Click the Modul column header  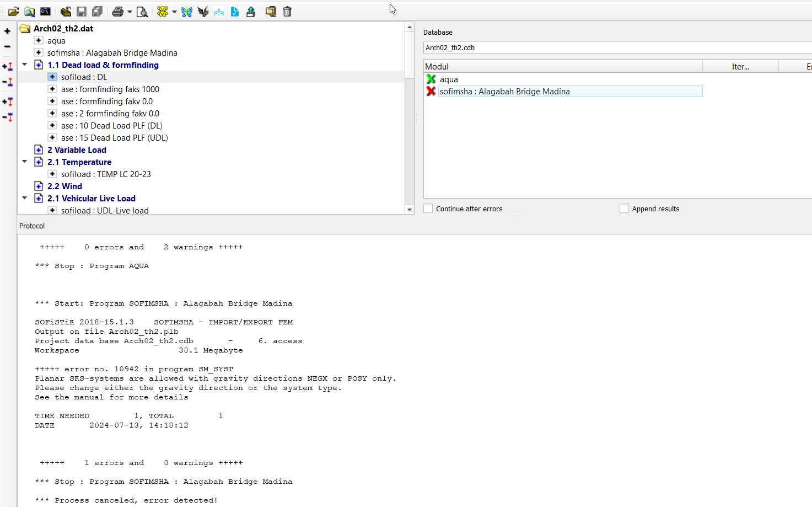click(x=563, y=66)
